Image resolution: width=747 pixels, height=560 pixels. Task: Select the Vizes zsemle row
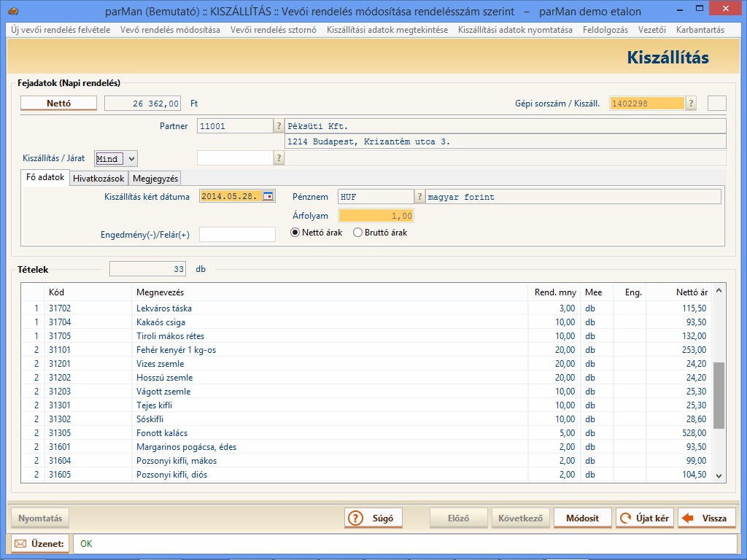pos(367,363)
